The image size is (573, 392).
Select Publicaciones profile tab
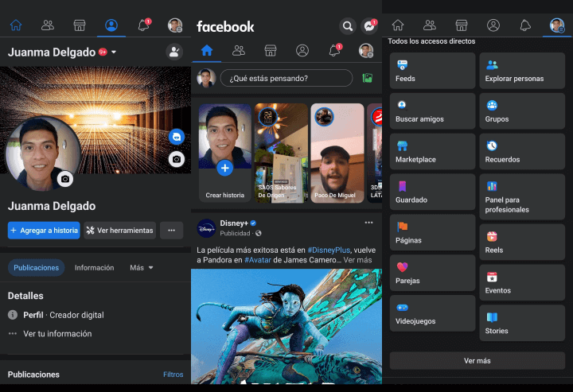[x=36, y=267]
